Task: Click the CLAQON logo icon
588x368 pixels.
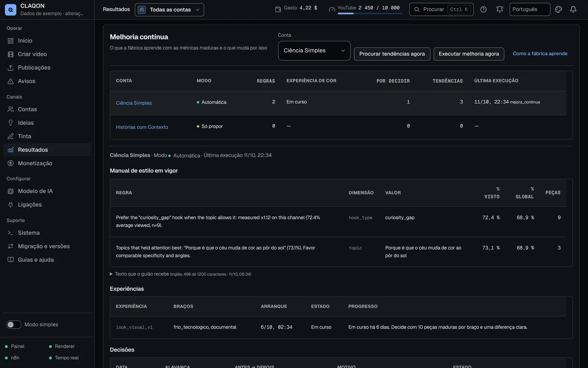Action: pos(10,10)
